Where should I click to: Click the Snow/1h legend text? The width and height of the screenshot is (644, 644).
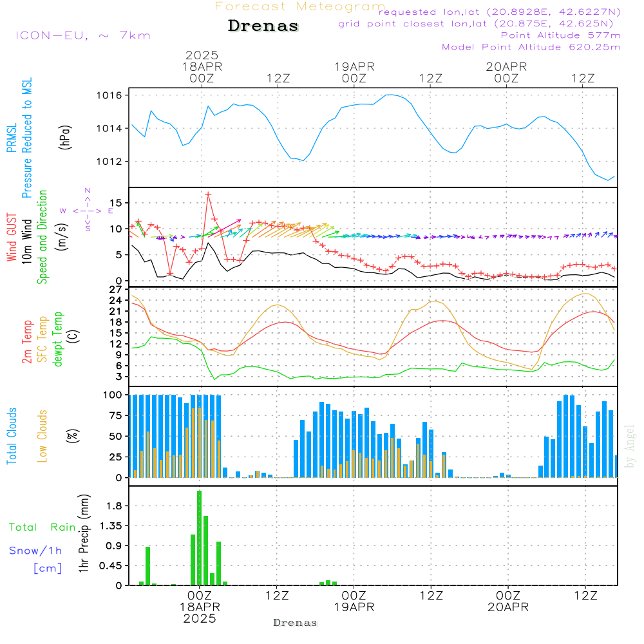click(x=36, y=551)
